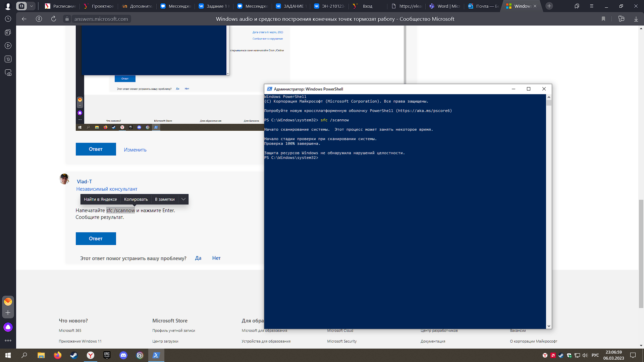This screenshot has width=644, height=362.
Task: Go back to previous page
Action: (x=24, y=19)
